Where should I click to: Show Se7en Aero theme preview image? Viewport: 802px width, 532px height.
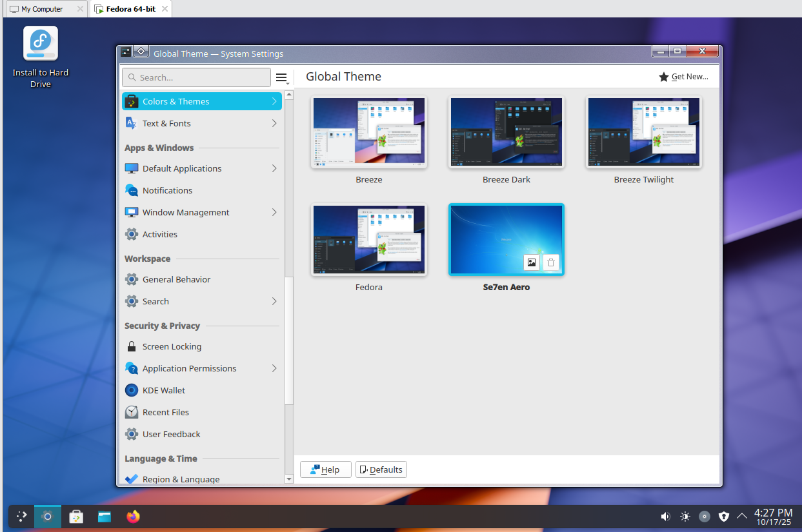[x=531, y=262]
